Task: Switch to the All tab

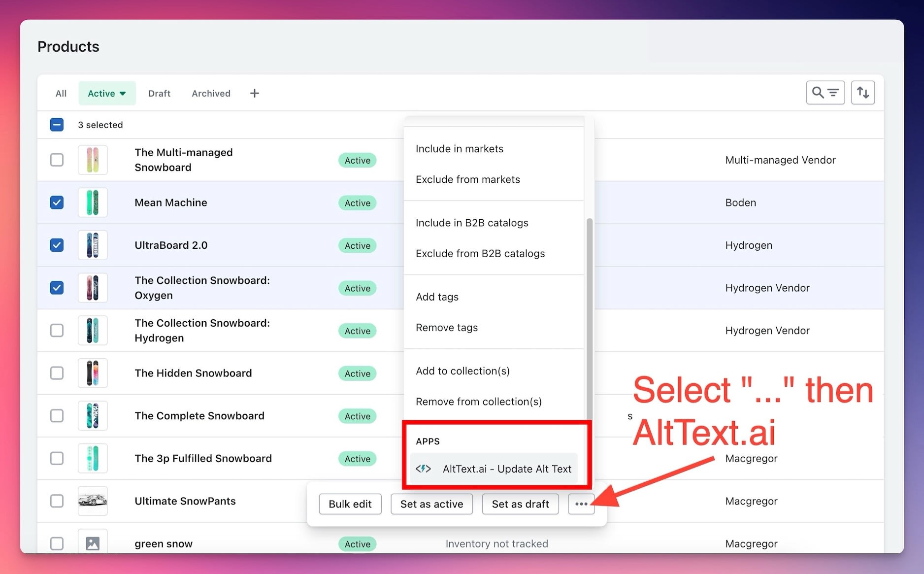Action: (x=61, y=94)
